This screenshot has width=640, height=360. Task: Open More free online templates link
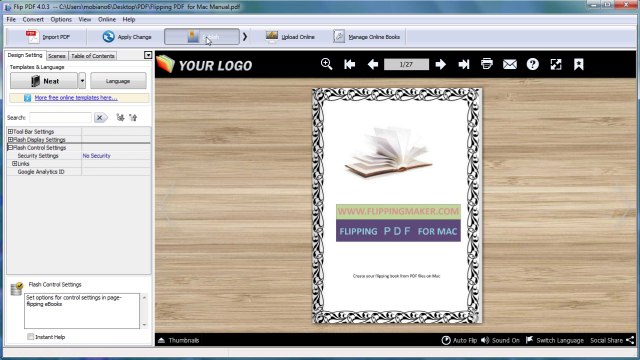[x=76, y=98]
